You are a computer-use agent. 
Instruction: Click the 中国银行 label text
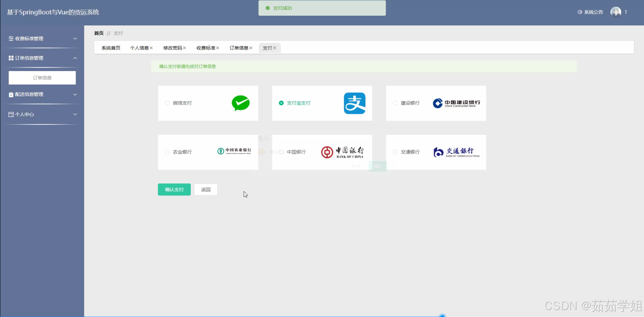pyautogui.click(x=296, y=152)
